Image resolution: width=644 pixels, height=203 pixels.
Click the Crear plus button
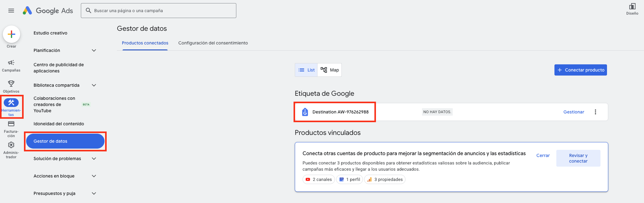tap(12, 34)
